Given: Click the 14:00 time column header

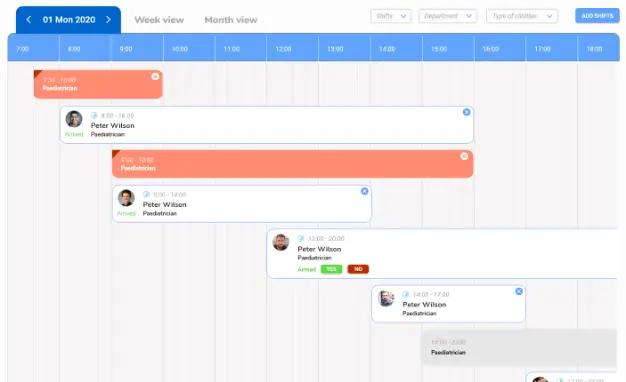Looking at the screenshot, I should pos(396,49).
